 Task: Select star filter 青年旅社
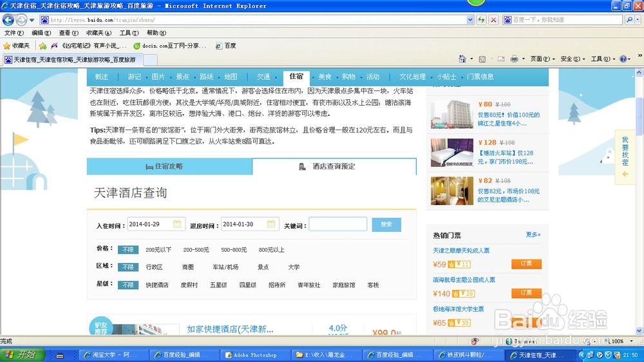[x=309, y=285]
